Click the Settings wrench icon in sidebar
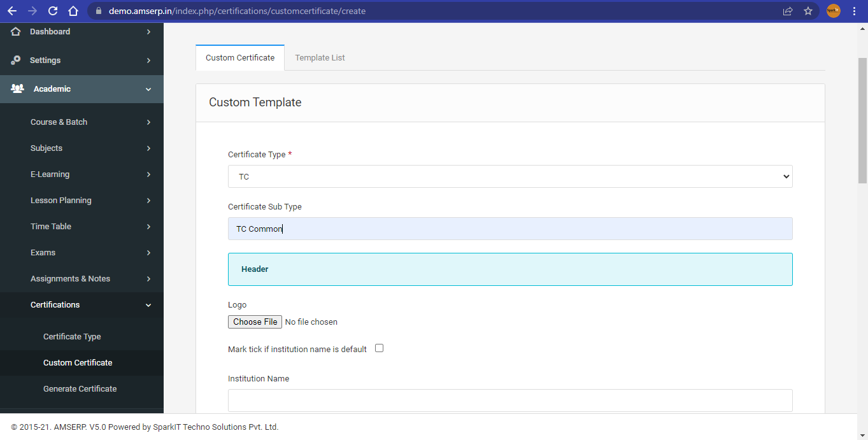This screenshot has height=440, width=868. point(15,60)
